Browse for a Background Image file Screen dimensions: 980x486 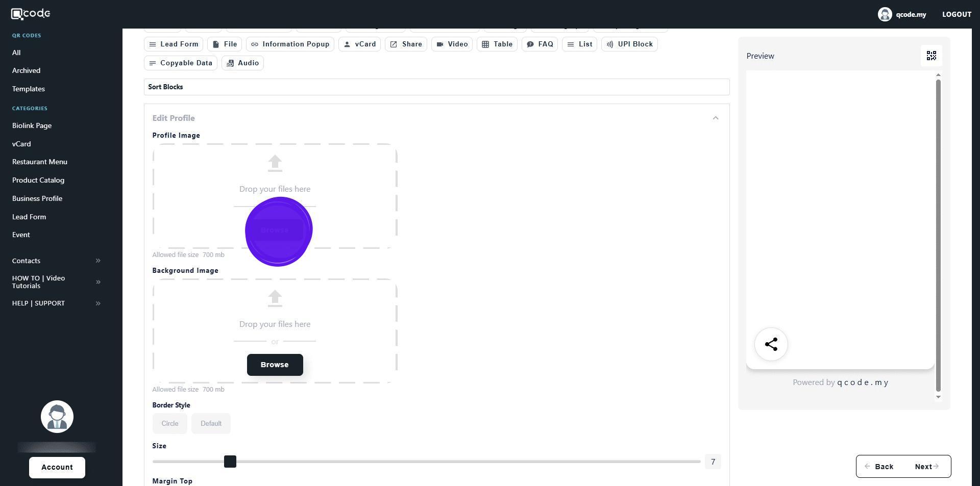[275, 365]
